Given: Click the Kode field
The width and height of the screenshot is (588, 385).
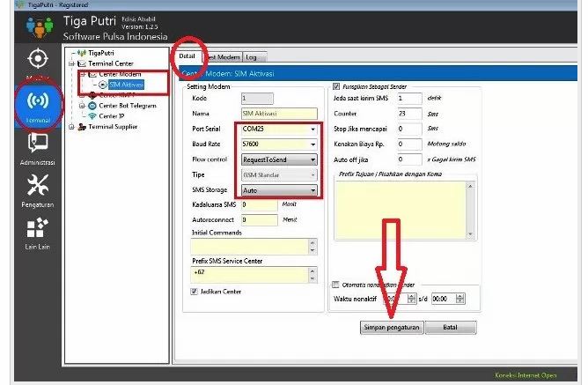Looking at the screenshot, I should point(257,99).
